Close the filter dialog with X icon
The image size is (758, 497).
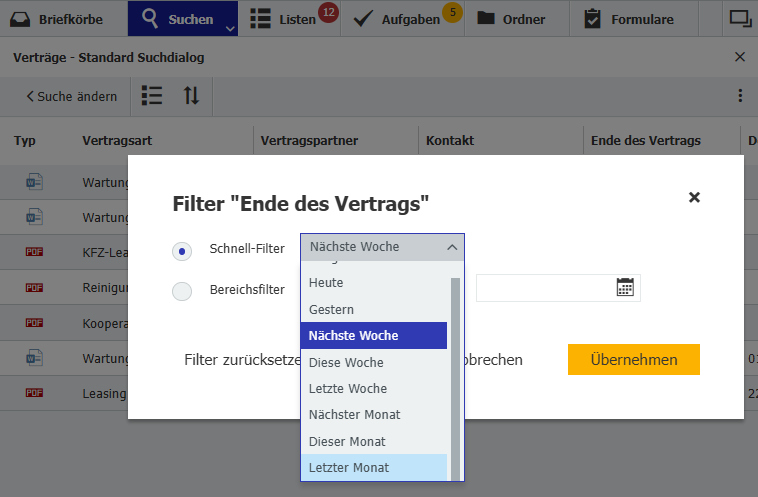coord(694,198)
